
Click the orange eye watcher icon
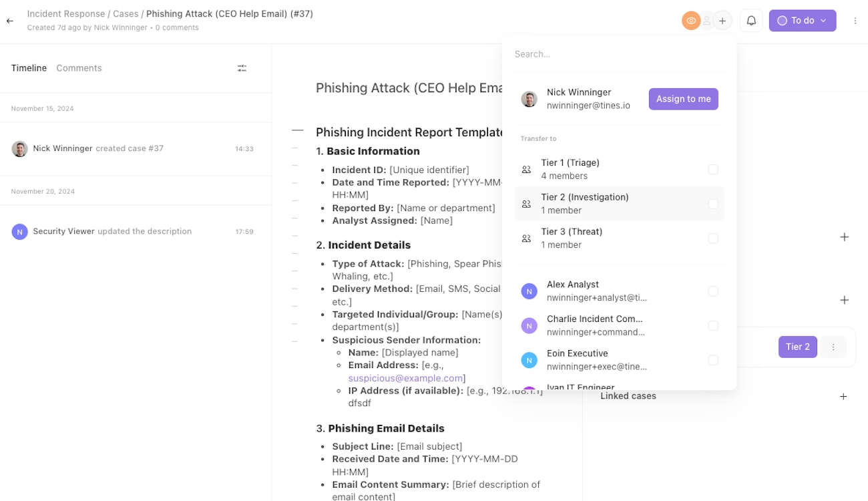tap(691, 21)
